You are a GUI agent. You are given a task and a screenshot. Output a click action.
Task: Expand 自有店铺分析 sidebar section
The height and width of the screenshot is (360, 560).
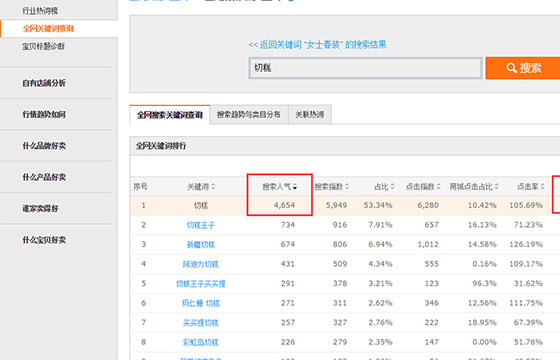click(x=44, y=83)
